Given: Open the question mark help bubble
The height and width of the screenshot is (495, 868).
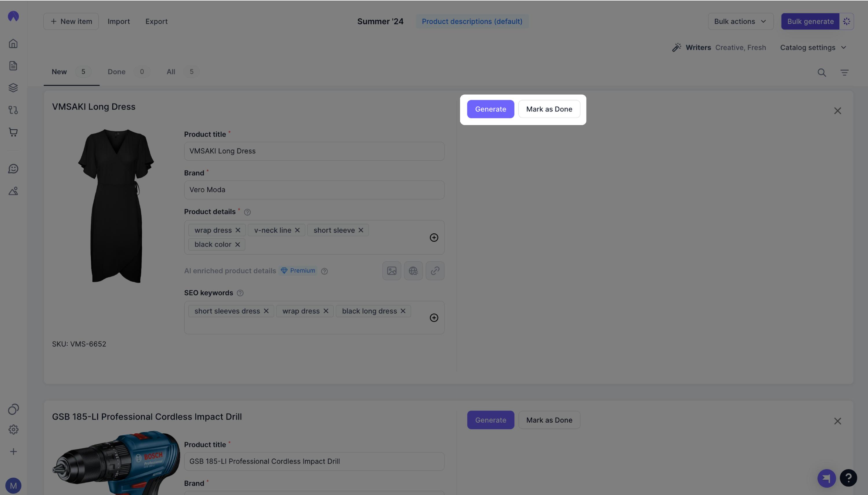Looking at the screenshot, I should (x=848, y=478).
